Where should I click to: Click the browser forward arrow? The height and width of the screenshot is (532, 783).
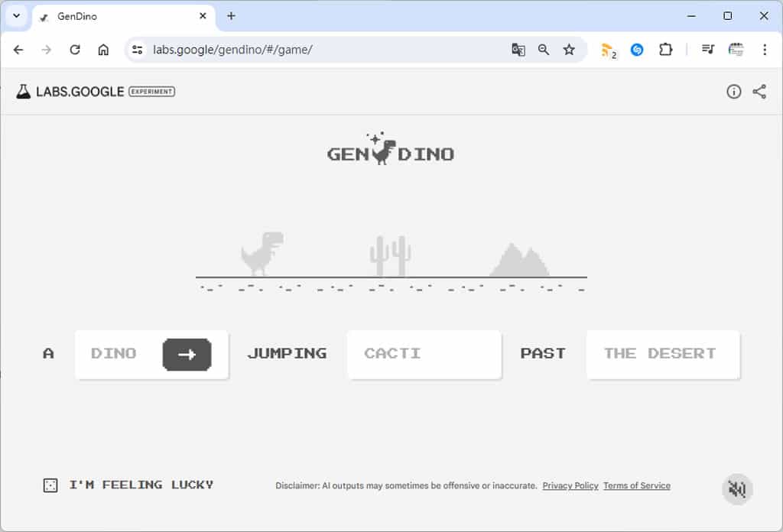tap(47, 50)
